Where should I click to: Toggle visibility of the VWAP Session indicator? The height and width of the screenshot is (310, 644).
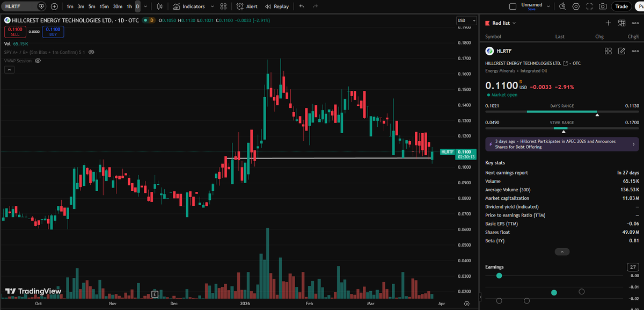coord(38,61)
